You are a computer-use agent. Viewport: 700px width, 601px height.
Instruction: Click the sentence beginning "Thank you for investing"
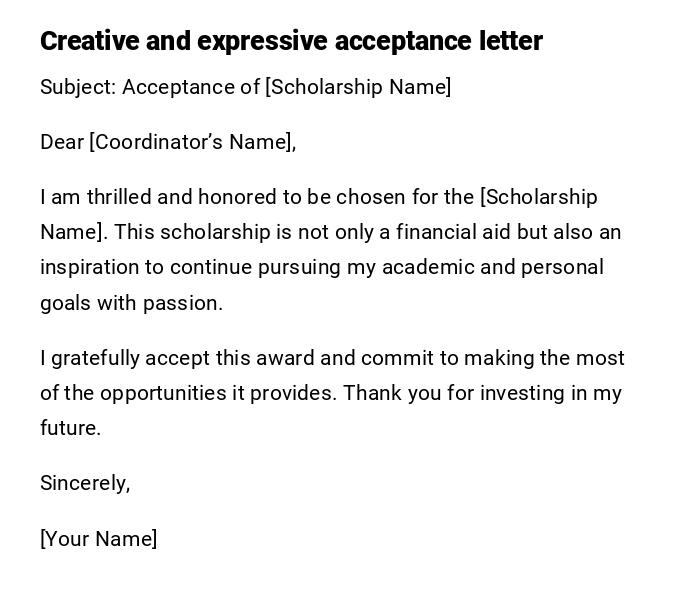483,393
